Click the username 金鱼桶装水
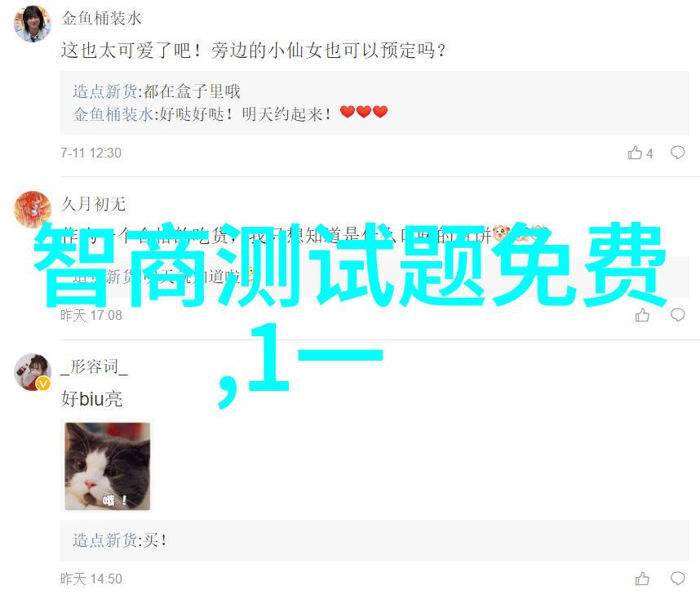Image resolution: width=700 pixels, height=599 pixels. (x=101, y=18)
